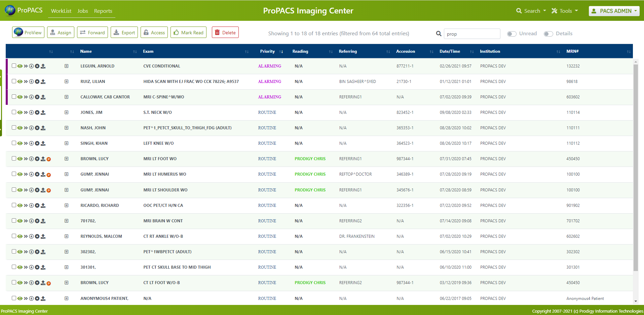Expand the RICARDO, RICHARD row
The image size is (644, 315).
[67, 206]
